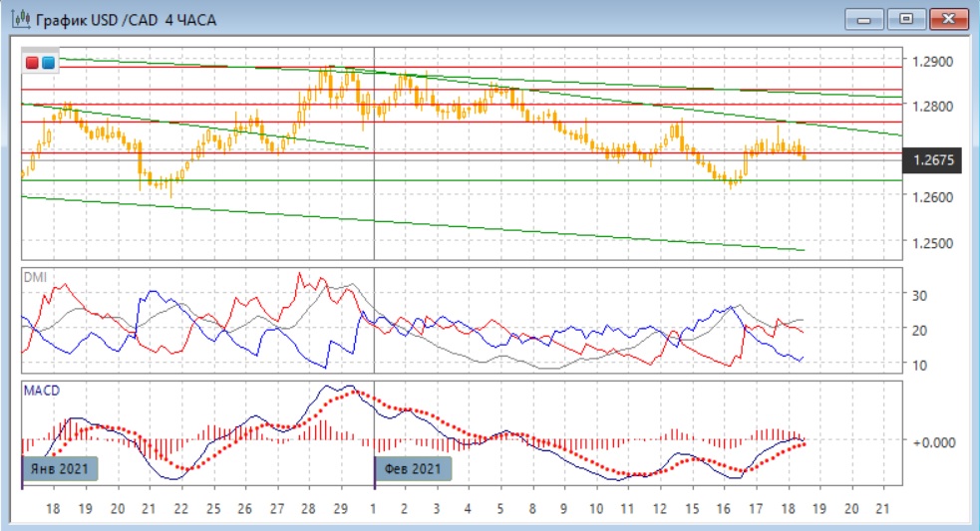Click the Фев 2021 month marker
This screenshot has height=531, width=980.
click(x=413, y=468)
